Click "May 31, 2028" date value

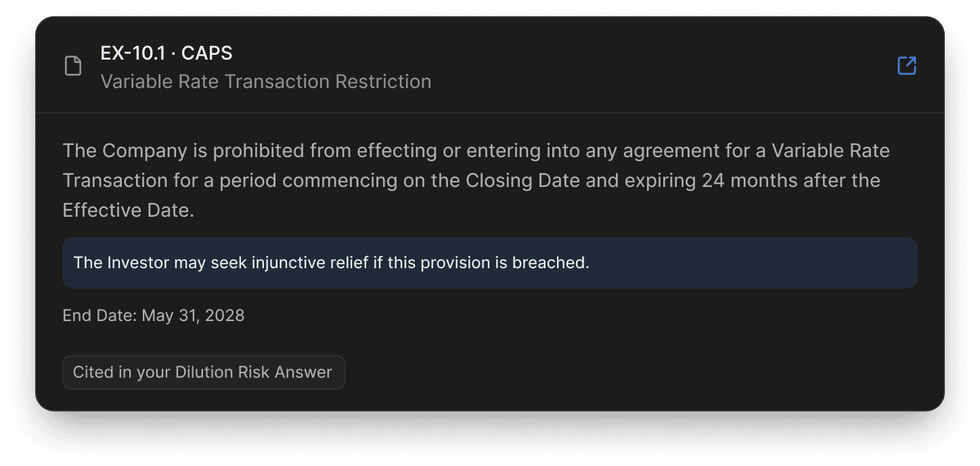tap(193, 316)
